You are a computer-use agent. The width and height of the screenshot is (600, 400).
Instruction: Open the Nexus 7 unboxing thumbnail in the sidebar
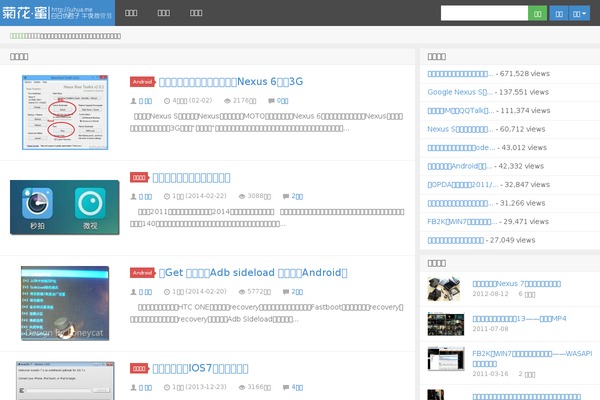pyautogui.click(x=444, y=289)
